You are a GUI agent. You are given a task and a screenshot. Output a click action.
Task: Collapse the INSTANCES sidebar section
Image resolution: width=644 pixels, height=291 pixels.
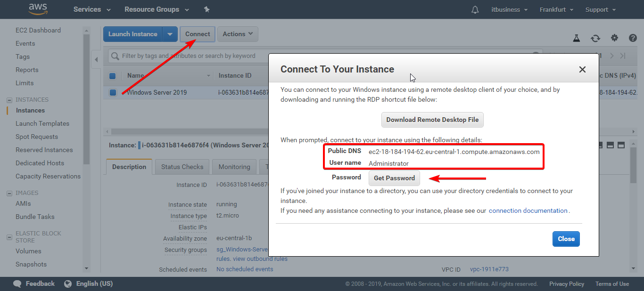(x=9, y=100)
